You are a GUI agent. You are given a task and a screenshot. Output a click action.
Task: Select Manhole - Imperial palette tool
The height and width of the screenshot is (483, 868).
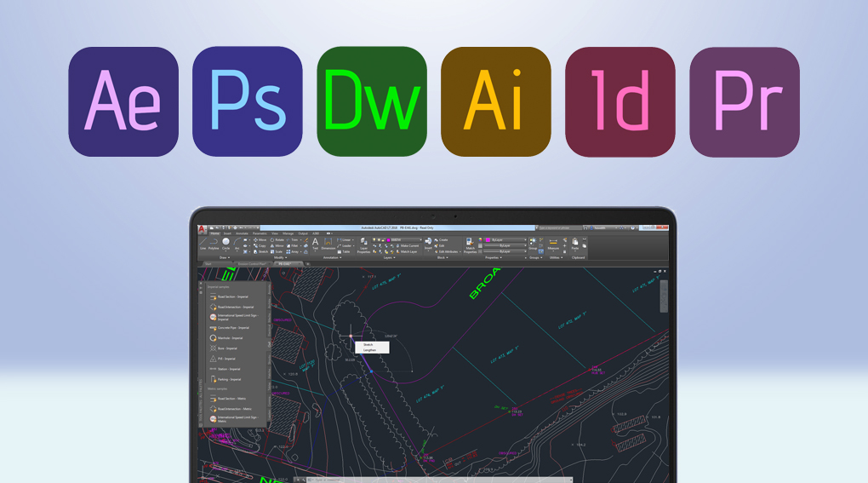pyautogui.click(x=230, y=338)
